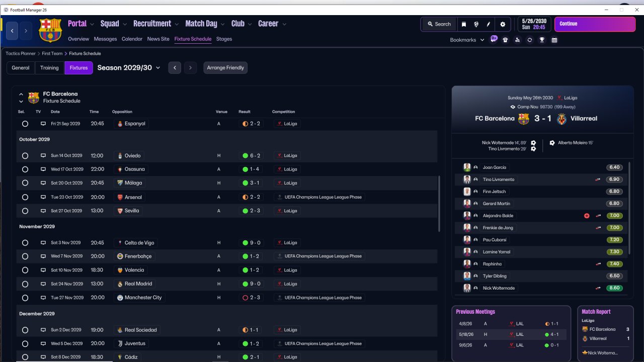
Task: Open the globe world icon in toolbar
Action: 476,24
